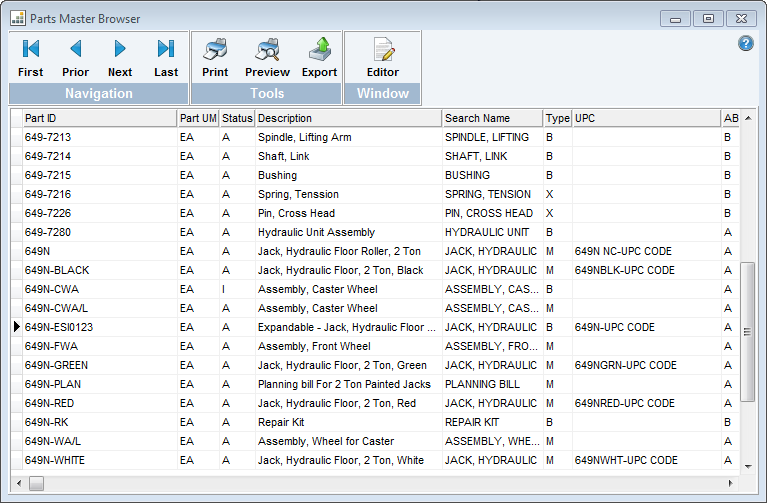Image resolution: width=767 pixels, height=503 pixels.
Task: Click the '649N NC-UPC CODE' cell
Action: click(623, 252)
